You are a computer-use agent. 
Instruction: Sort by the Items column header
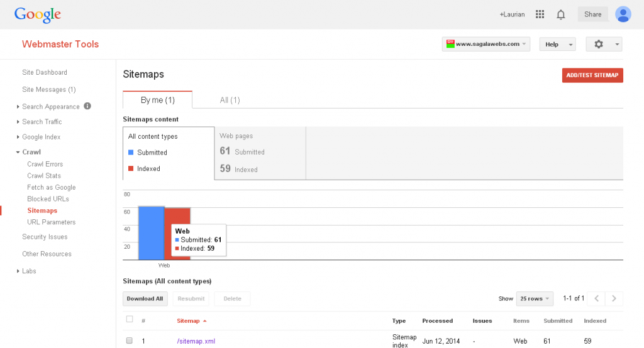(521, 321)
